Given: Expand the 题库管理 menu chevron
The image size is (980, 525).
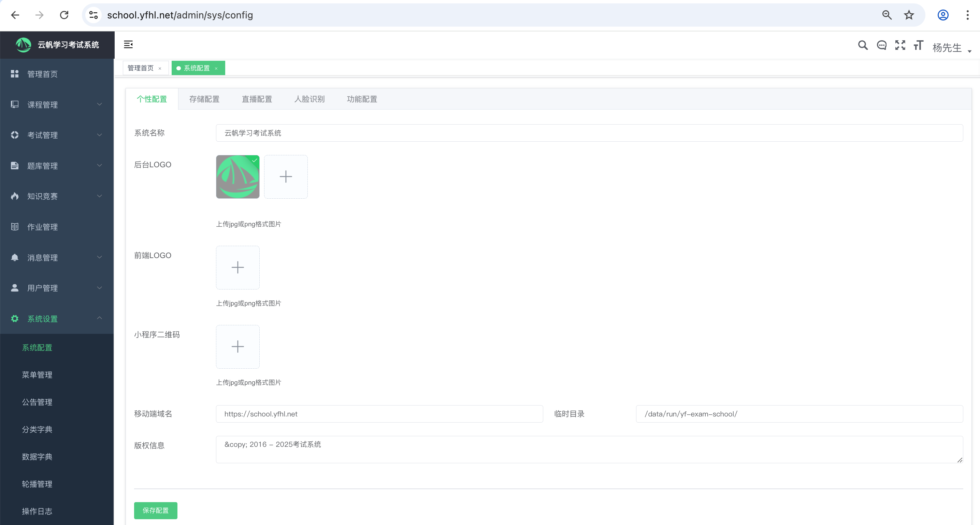Looking at the screenshot, I should pyautogui.click(x=100, y=166).
